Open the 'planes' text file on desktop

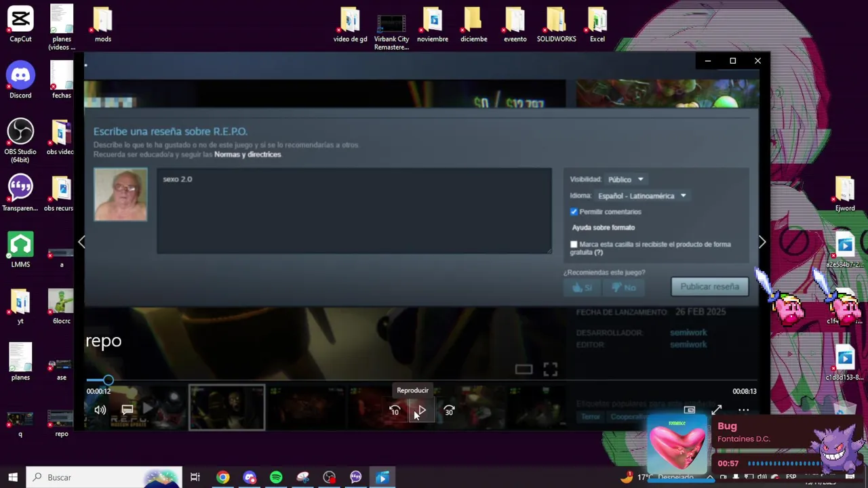point(20,363)
